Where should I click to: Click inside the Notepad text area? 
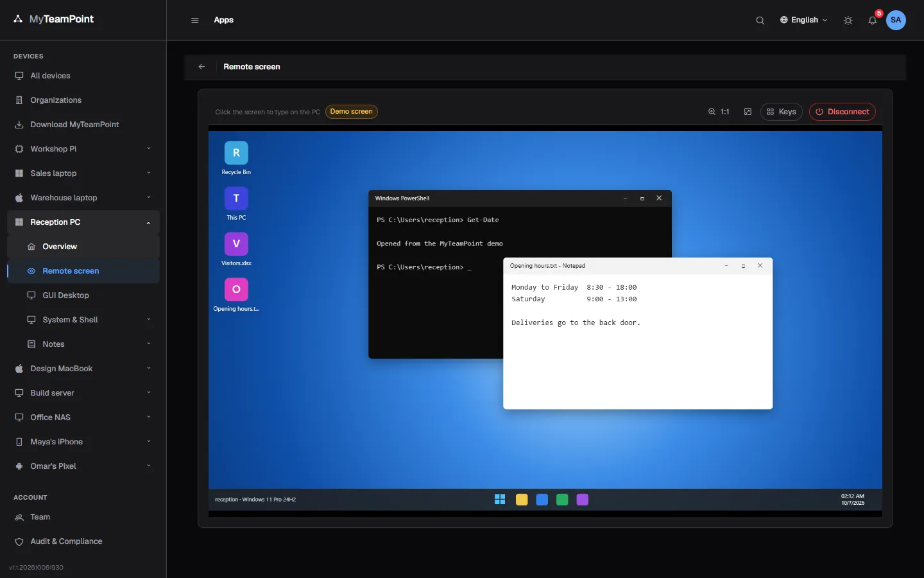coord(638,341)
